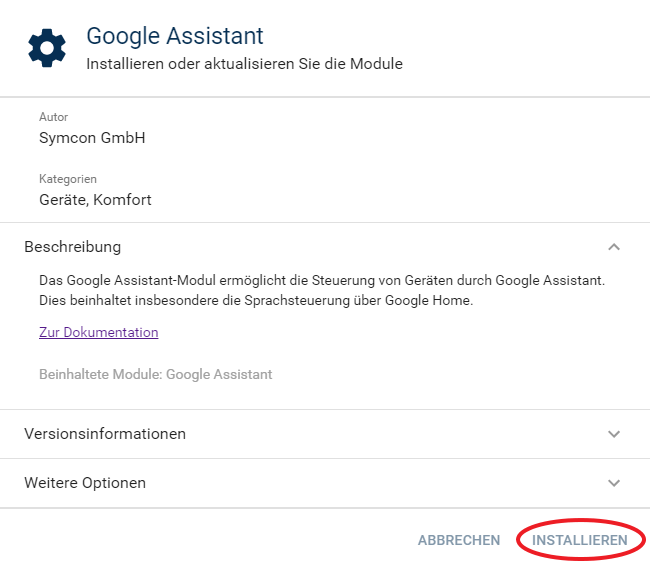Click the subtitle 'Installieren oder aktualisieren Sie die Module'

coord(244,64)
